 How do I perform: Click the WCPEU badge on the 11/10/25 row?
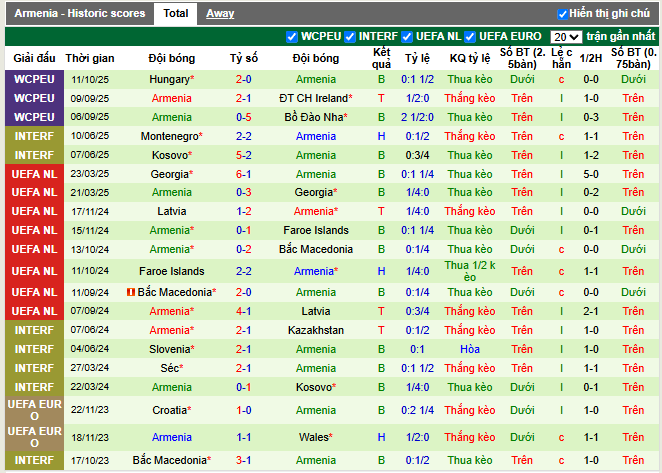click(x=35, y=79)
